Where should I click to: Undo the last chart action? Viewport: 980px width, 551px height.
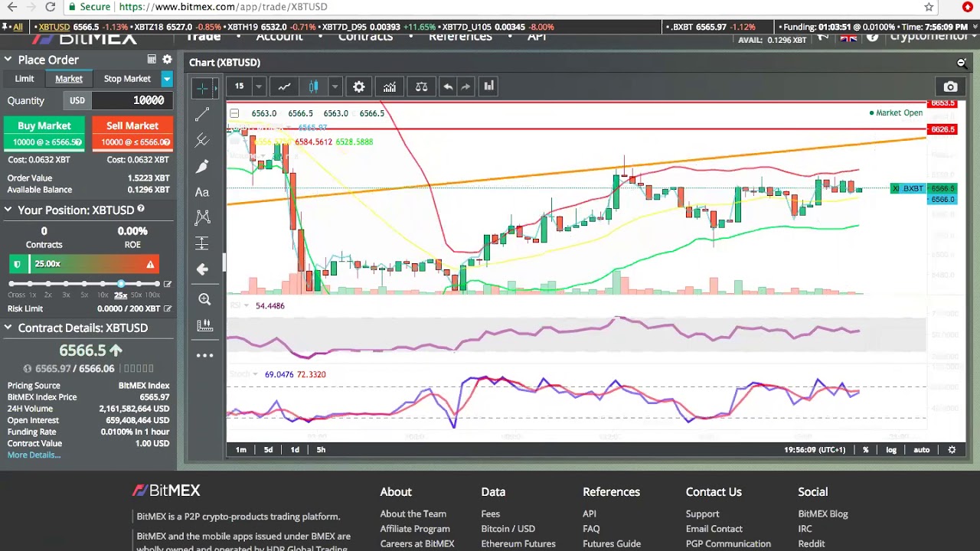(448, 86)
